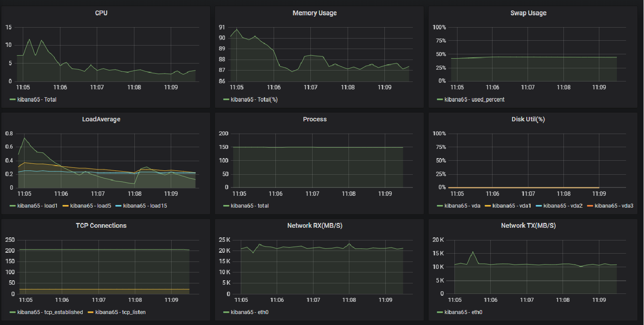Open the Process panel title menu
The image size is (644, 325).
[314, 119]
